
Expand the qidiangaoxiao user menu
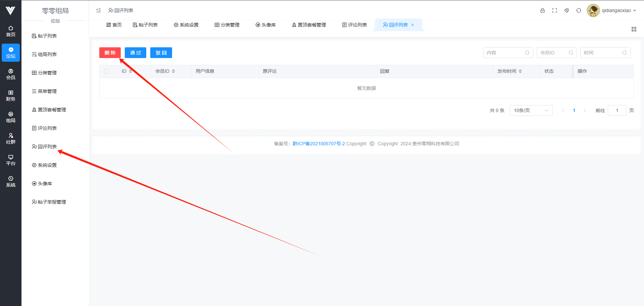619,10
